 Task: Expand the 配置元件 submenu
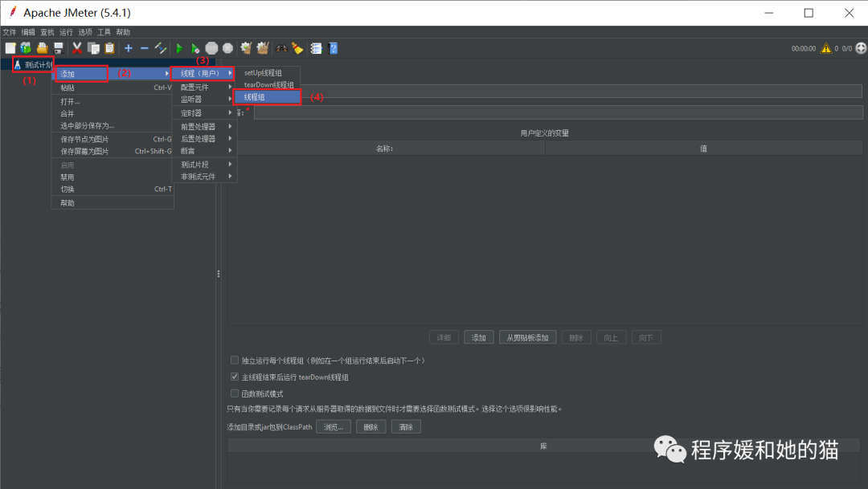[x=203, y=87]
